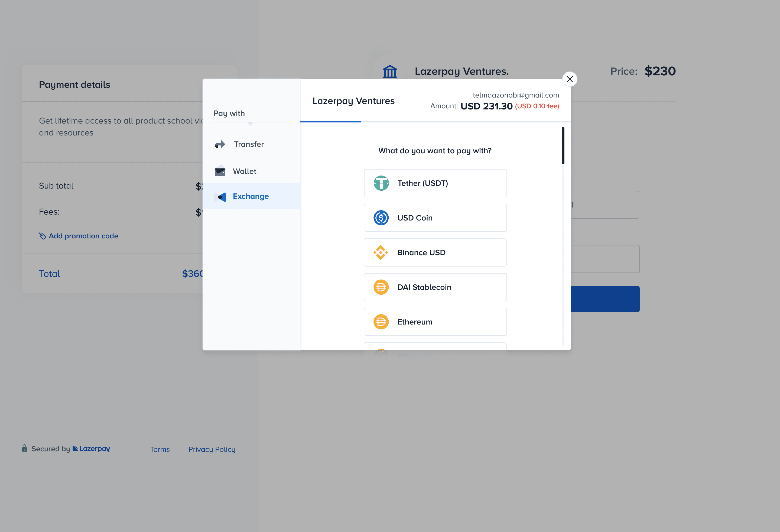The image size is (780, 532).
Task: Click the lock icon near Secured by
Action: point(24,448)
